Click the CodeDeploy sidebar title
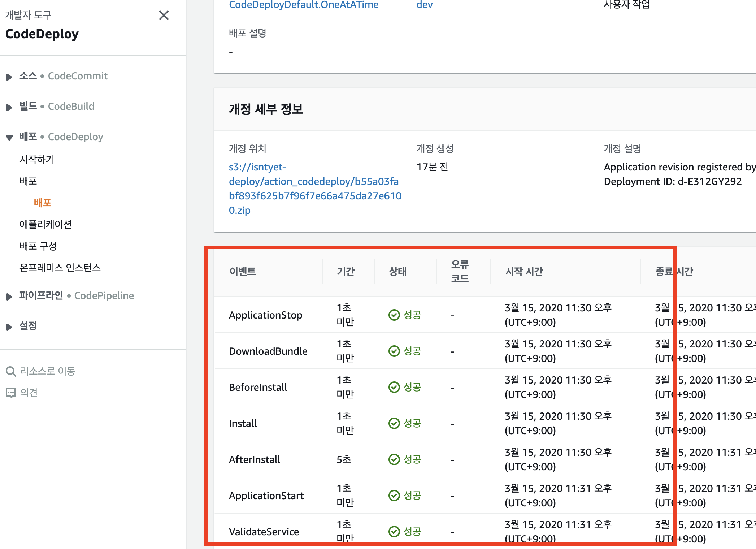This screenshot has height=549, width=756. [42, 34]
